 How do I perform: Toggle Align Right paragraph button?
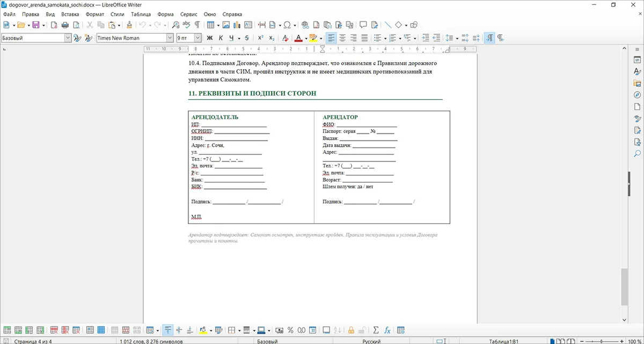tap(353, 38)
